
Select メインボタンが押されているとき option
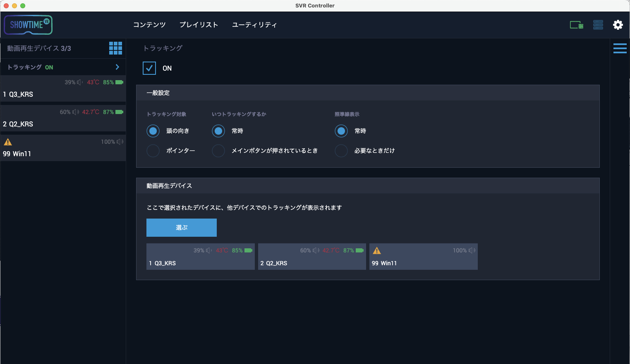tap(218, 151)
